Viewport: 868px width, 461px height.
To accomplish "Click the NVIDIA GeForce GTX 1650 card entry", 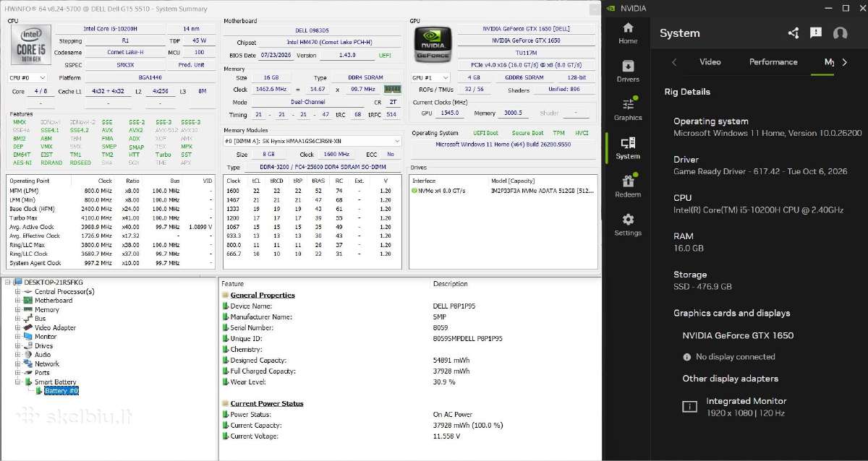I will (x=738, y=335).
